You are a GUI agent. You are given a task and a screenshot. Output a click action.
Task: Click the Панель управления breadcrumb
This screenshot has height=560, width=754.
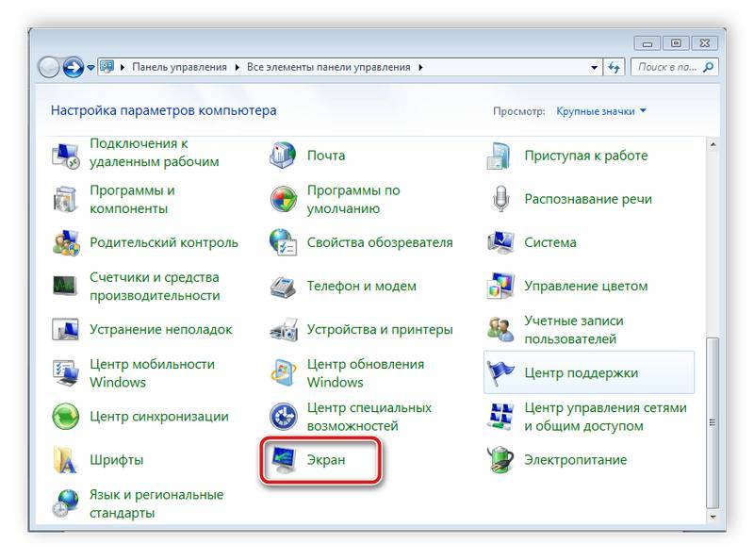click(179, 67)
